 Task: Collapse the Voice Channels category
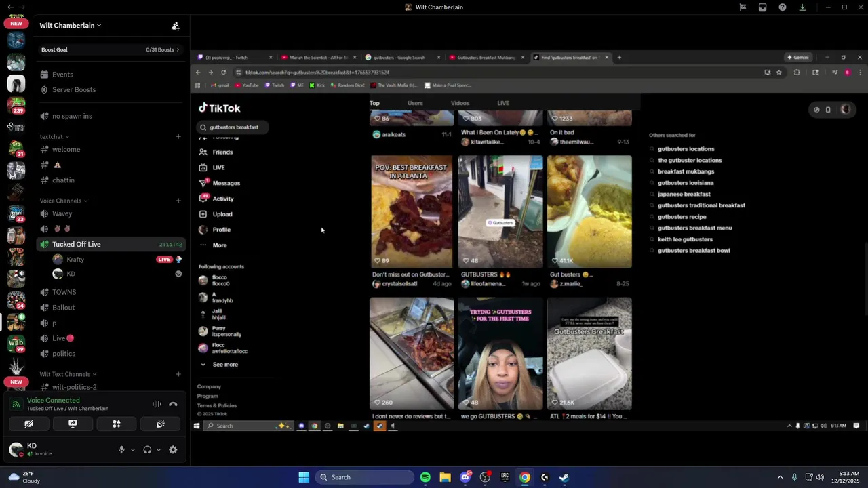click(x=63, y=201)
